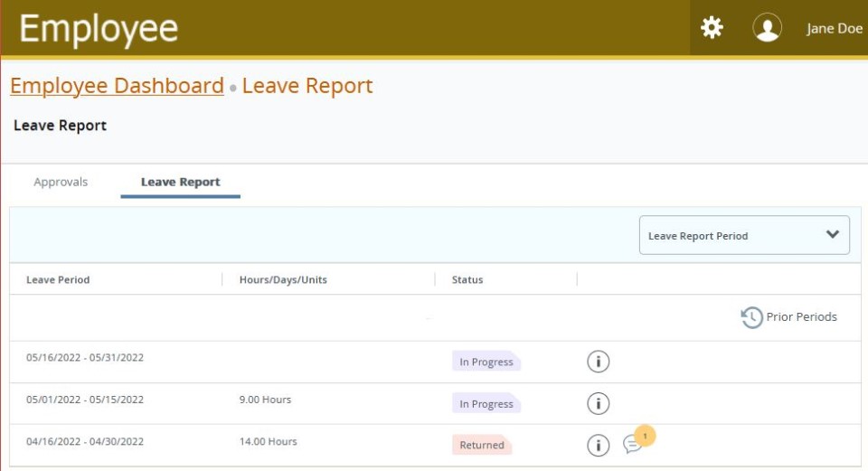The height and width of the screenshot is (471, 868).
Task: Expand the Leave Report Period dropdown
Action: (743, 235)
